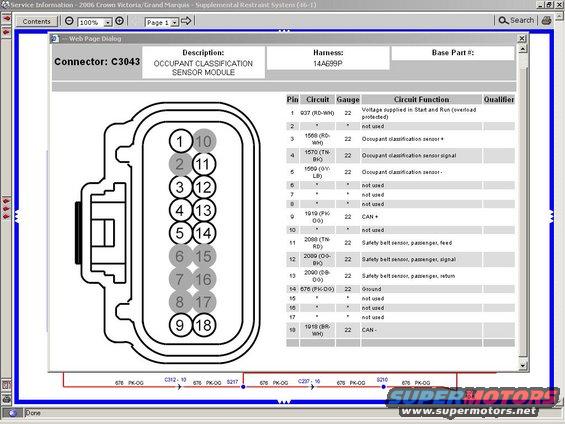This screenshot has height=424, width=565.
Task: Select pin 14 in connector diagram
Action: 204,233
